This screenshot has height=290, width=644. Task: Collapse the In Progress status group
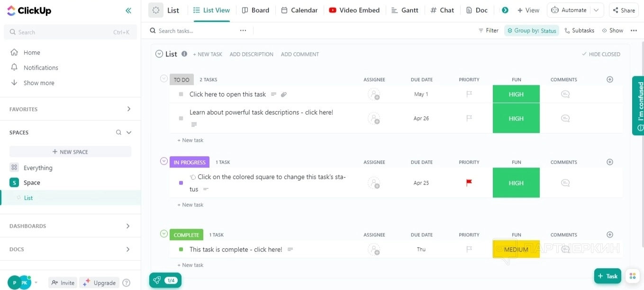coord(164,161)
